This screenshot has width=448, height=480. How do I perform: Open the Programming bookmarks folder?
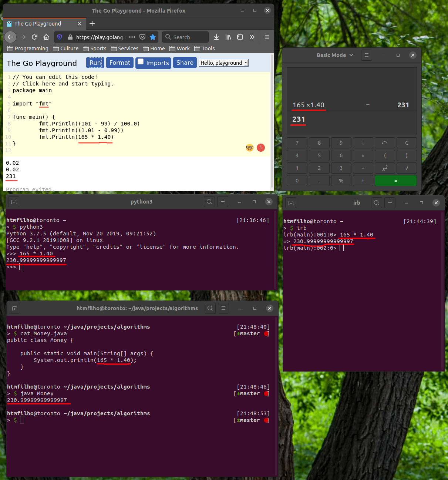(28, 48)
